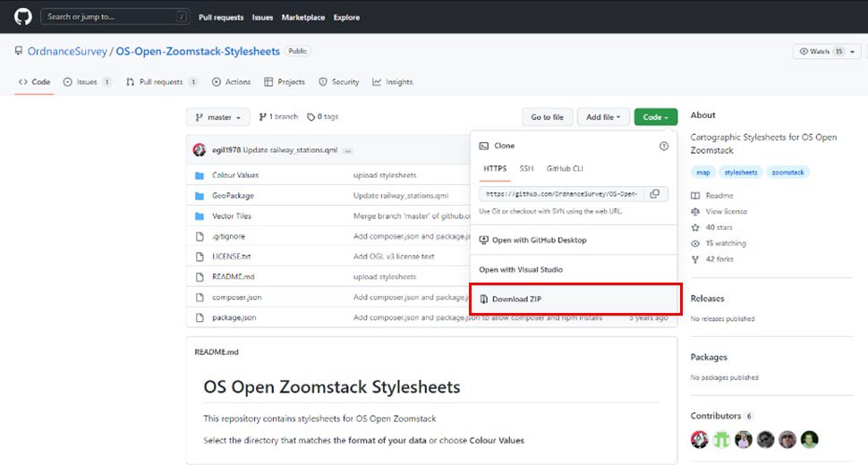This screenshot has width=868, height=465.
Task: Click the forks icon in About
Action: [x=695, y=259]
